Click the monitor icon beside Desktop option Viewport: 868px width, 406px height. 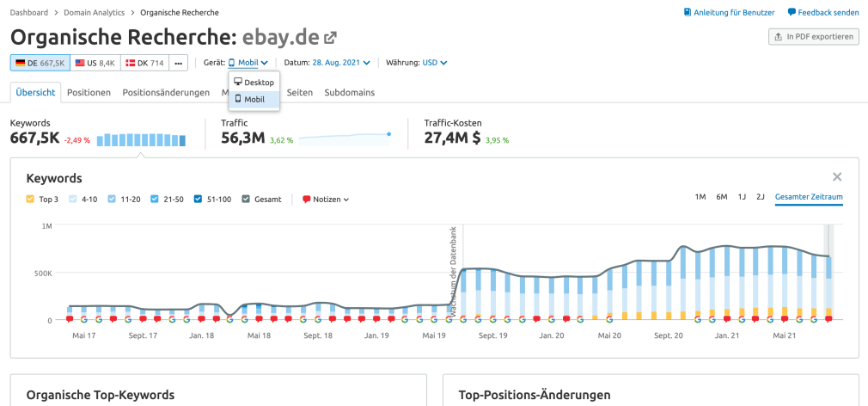[238, 82]
